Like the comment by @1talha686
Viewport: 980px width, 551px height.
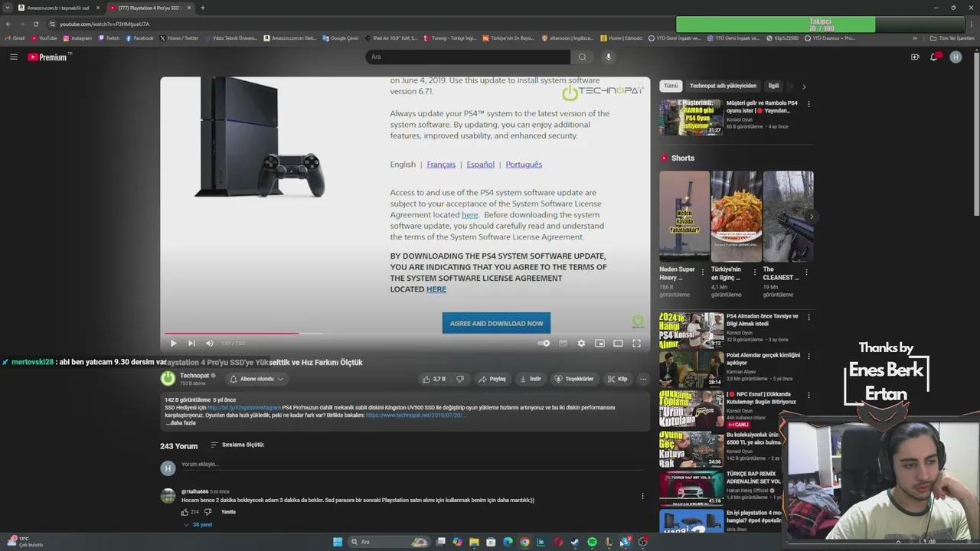click(185, 512)
